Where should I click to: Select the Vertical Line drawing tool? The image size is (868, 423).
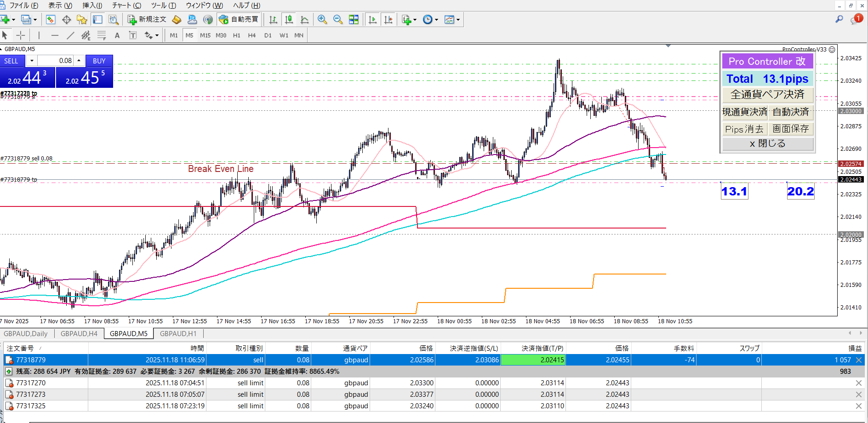[x=39, y=35]
